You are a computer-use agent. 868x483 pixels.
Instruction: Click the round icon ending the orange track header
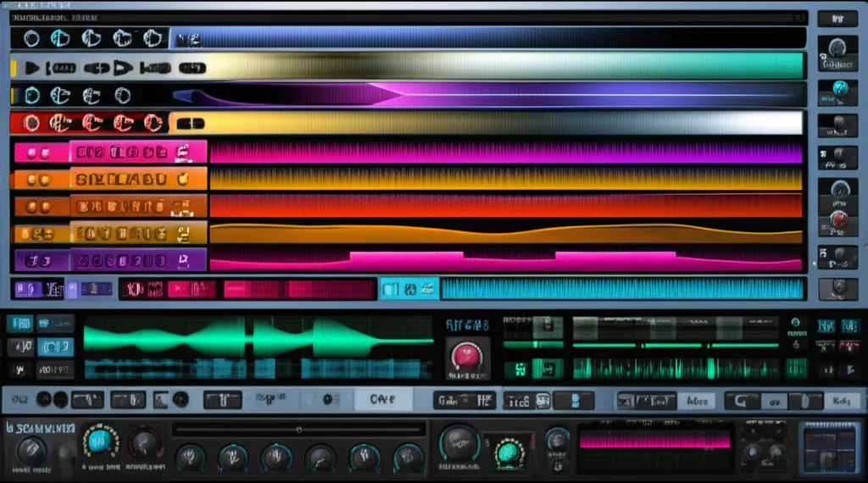183,179
